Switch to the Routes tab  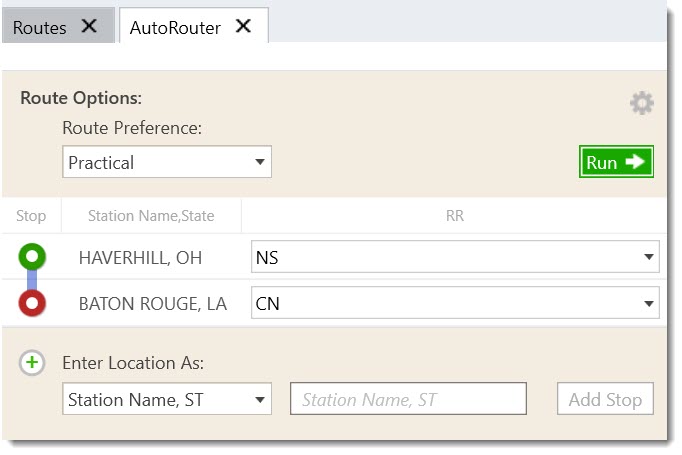pyautogui.click(x=40, y=28)
